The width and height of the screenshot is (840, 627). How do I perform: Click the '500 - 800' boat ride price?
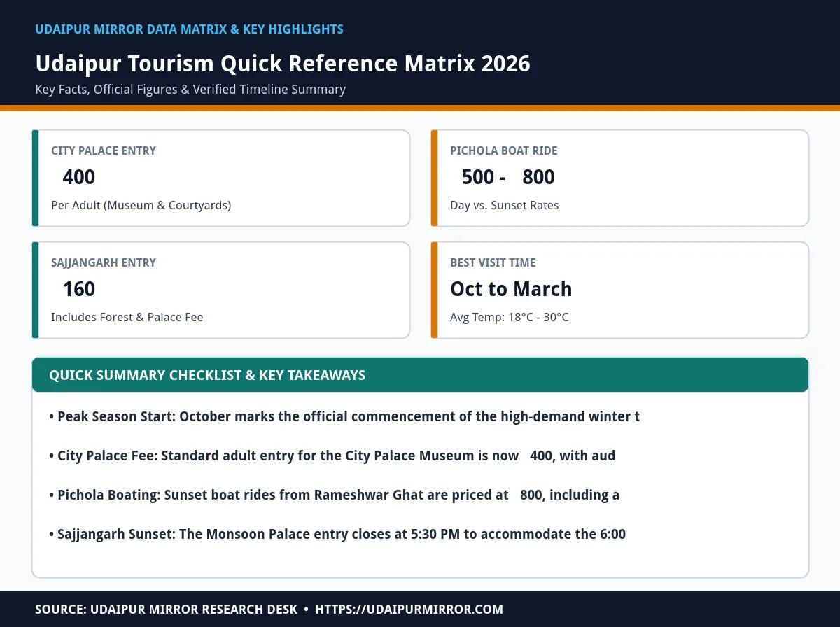[508, 177]
